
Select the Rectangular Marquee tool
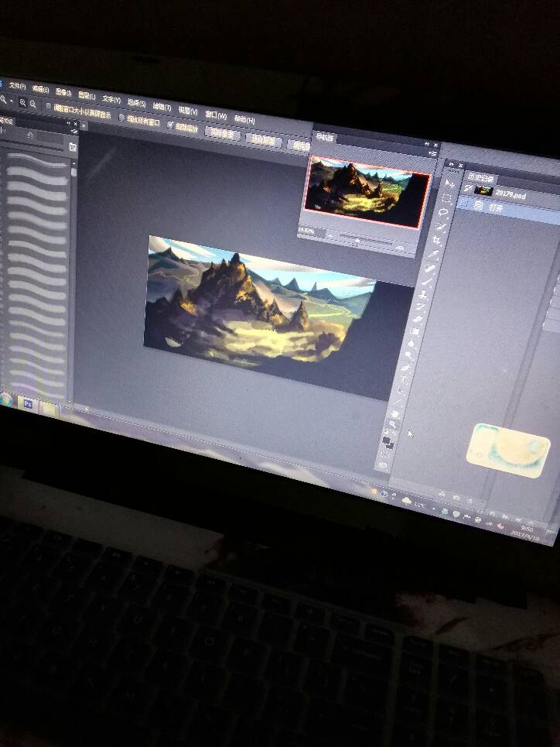point(446,198)
